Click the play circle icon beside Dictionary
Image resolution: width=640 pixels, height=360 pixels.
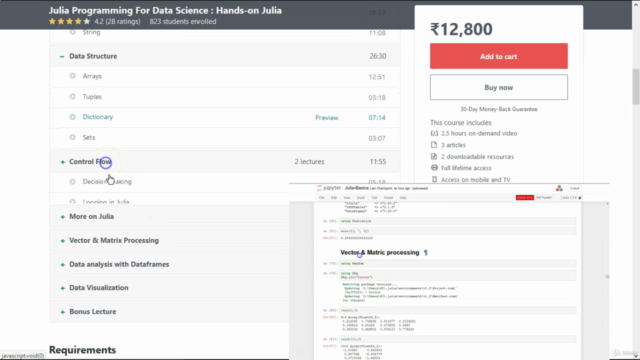click(72, 117)
